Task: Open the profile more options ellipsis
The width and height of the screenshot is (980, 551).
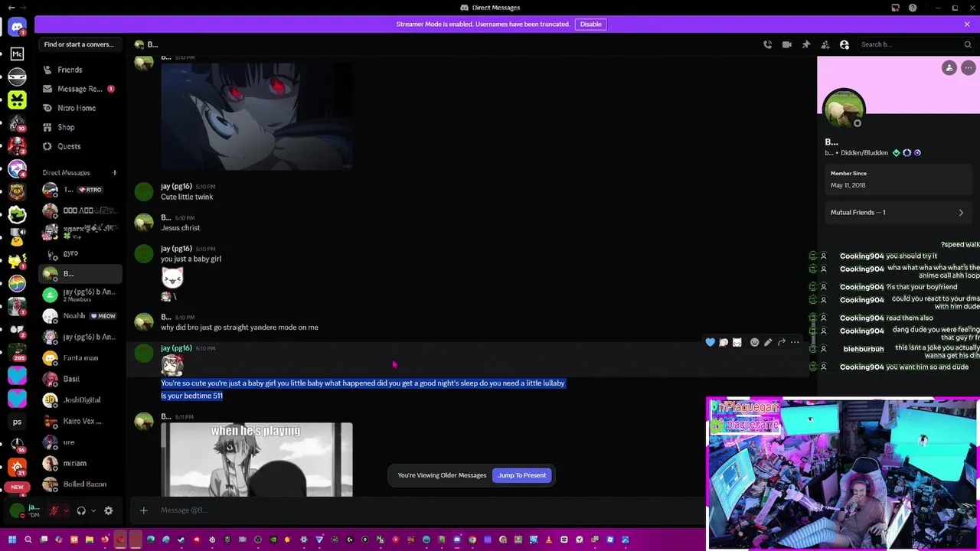Action: pos(969,67)
